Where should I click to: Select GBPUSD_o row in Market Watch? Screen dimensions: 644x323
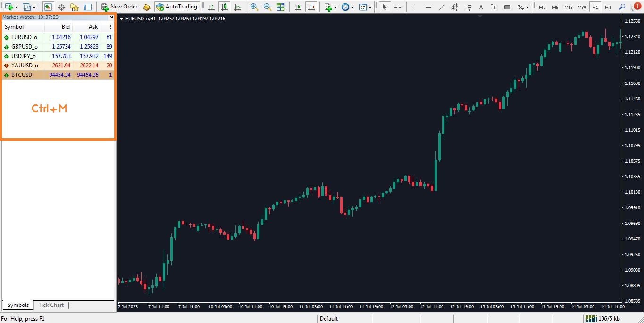[x=58, y=46]
